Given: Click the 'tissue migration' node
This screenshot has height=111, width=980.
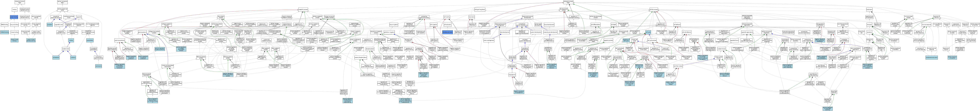Looking at the screenshot, I should (394, 25).
